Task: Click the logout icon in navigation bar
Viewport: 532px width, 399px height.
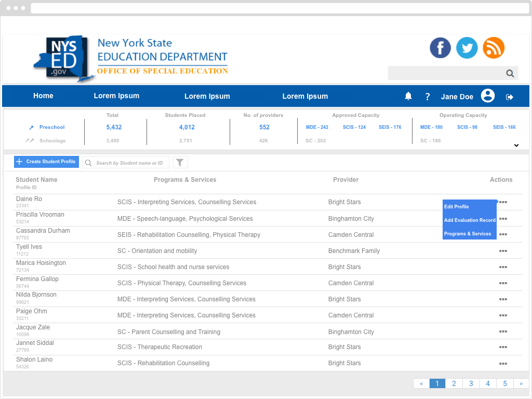Action: (510, 97)
